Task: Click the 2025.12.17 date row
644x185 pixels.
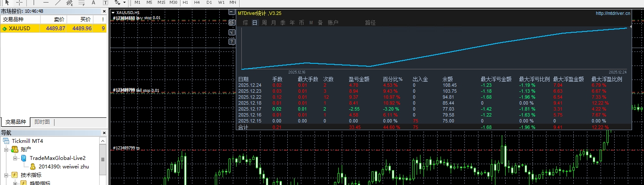Action: (433, 109)
